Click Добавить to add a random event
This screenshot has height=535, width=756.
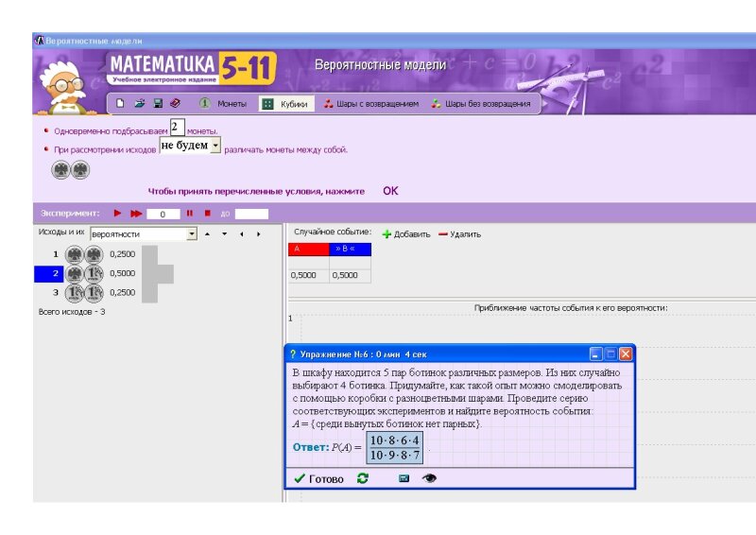[x=405, y=234]
